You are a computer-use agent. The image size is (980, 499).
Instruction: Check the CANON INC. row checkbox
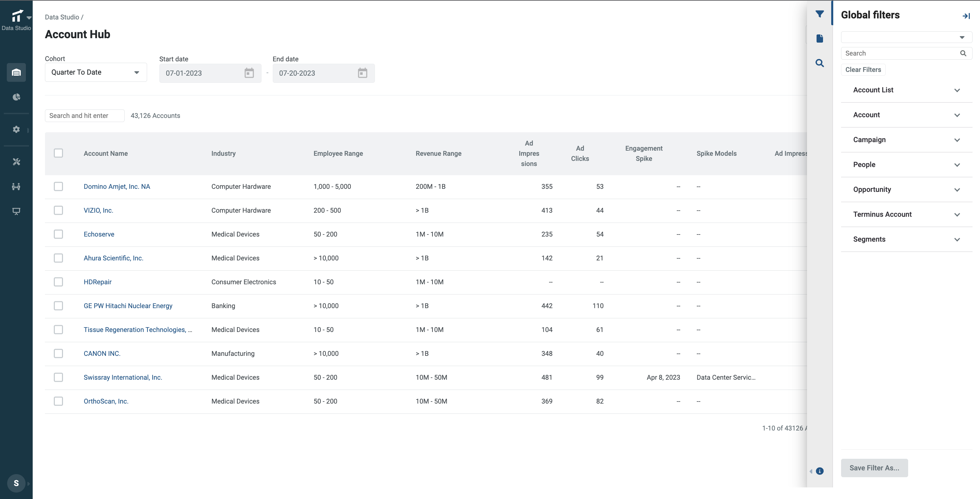pos(58,353)
